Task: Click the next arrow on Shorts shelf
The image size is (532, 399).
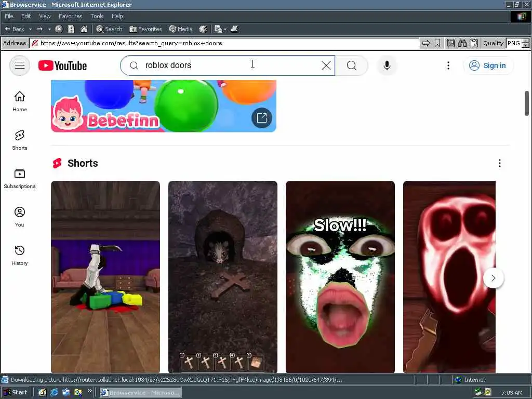Action: (494, 278)
